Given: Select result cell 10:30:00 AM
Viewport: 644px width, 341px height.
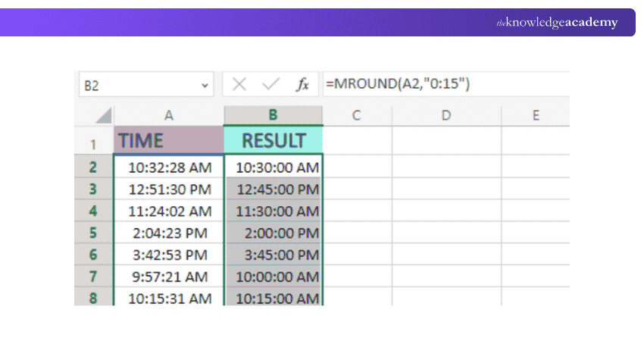Looking at the screenshot, I should [x=274, y=167].
